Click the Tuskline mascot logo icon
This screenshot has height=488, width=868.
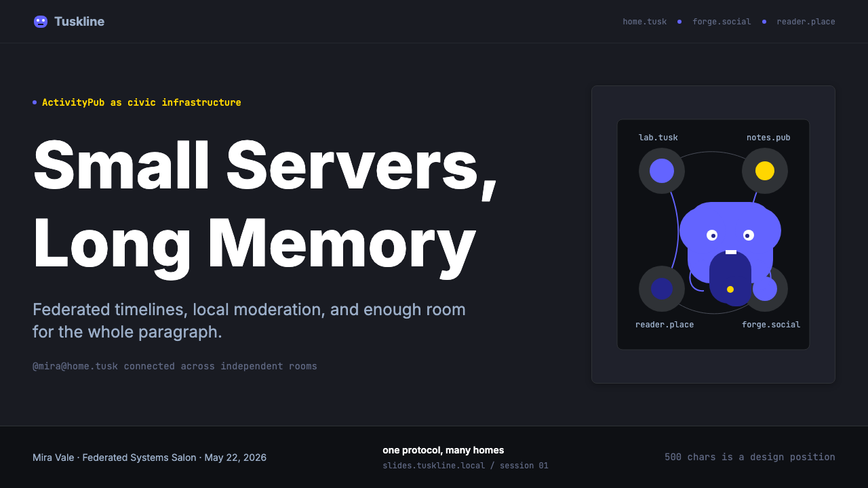click(41, 22)
